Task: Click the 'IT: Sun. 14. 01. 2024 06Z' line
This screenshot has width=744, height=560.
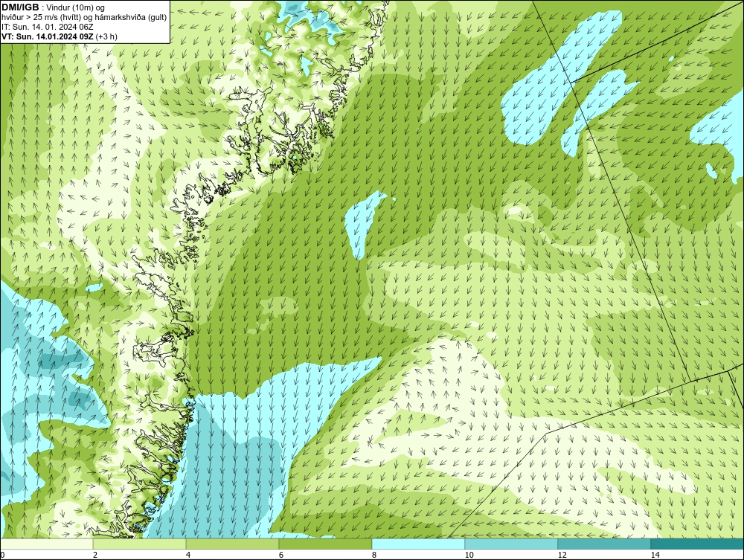Action: coord(48,27)
